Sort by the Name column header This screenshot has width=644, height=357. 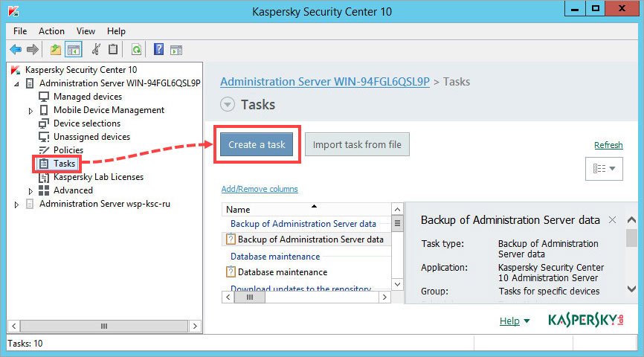pyautogui.click(x=306, y=210)
